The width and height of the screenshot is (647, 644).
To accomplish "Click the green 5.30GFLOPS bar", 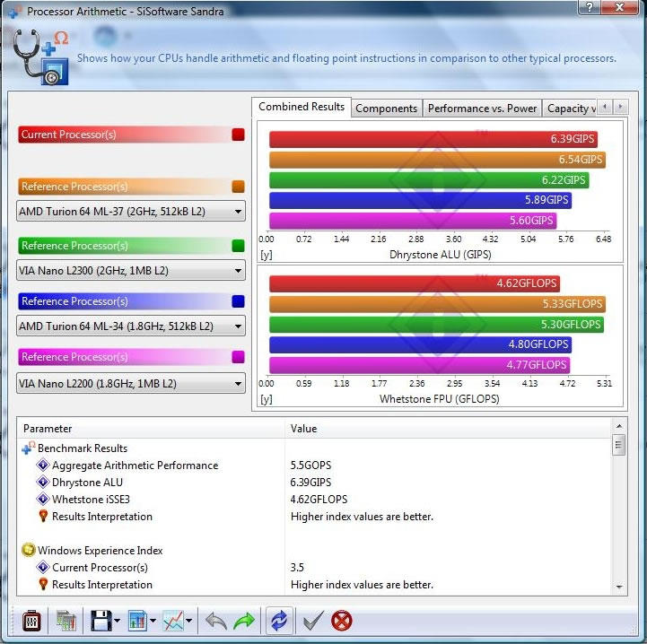I will (x=436, y=325).
